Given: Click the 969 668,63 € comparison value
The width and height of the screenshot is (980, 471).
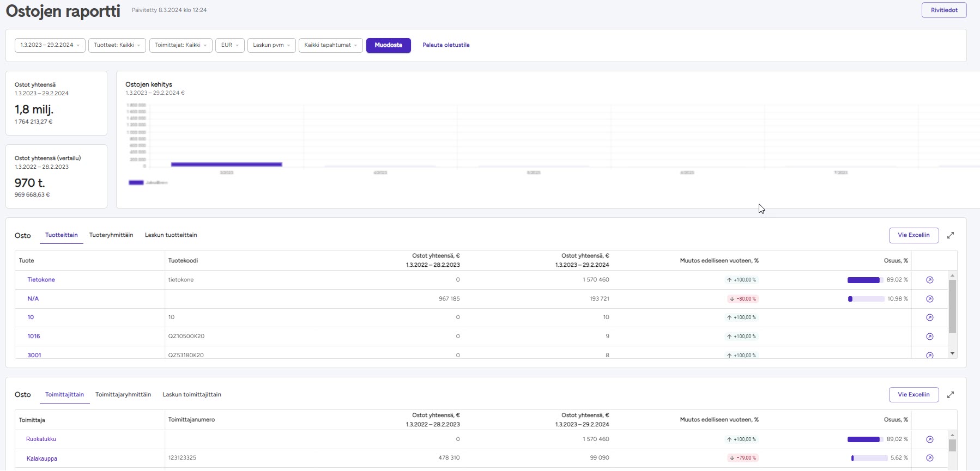Looking at the screenshot, I should click(x=32, y=195).
